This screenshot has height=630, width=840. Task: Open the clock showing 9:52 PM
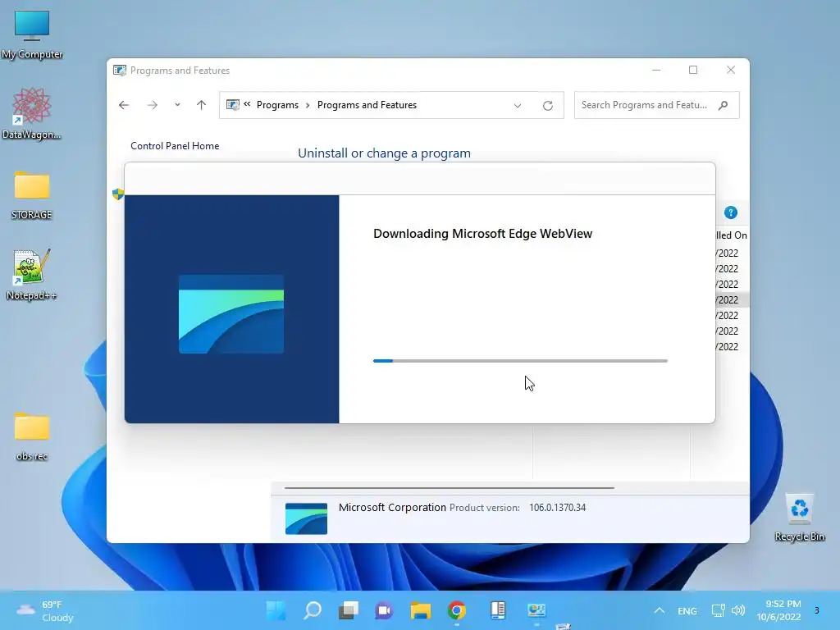[779, 610]
